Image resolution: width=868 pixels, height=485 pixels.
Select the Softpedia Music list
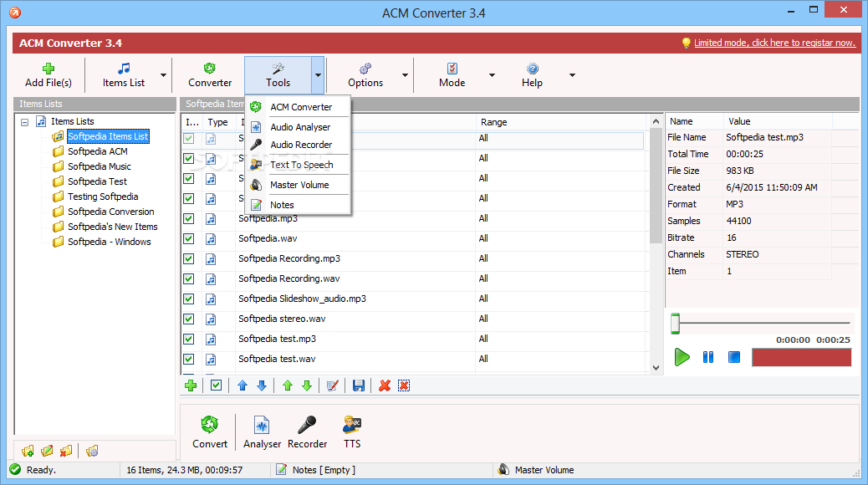coord(99,166)
